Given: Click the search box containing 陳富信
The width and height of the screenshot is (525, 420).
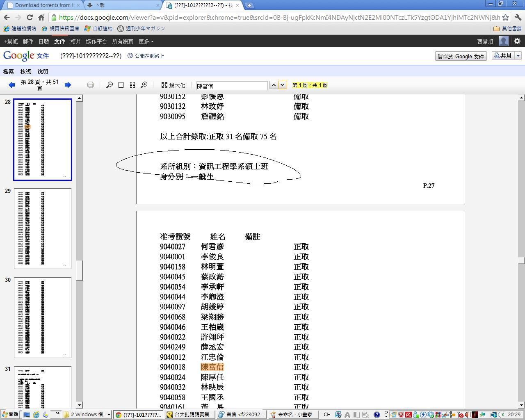Looking at the screenshot, I should [x=232, y=85].
